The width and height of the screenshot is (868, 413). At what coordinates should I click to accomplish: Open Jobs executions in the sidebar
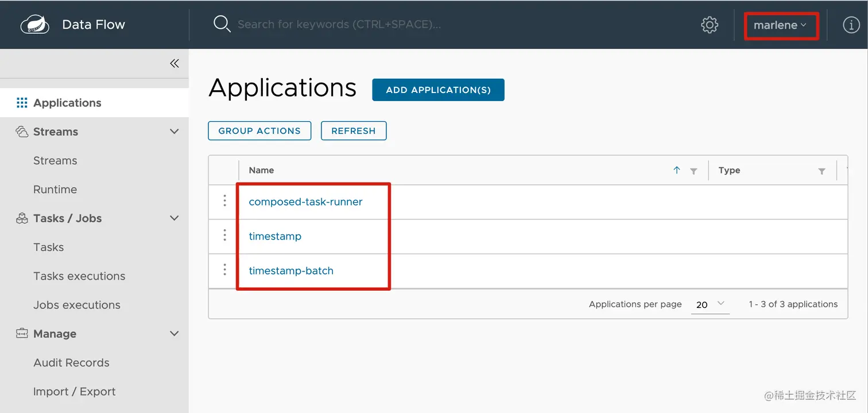[x=77, y=304]
